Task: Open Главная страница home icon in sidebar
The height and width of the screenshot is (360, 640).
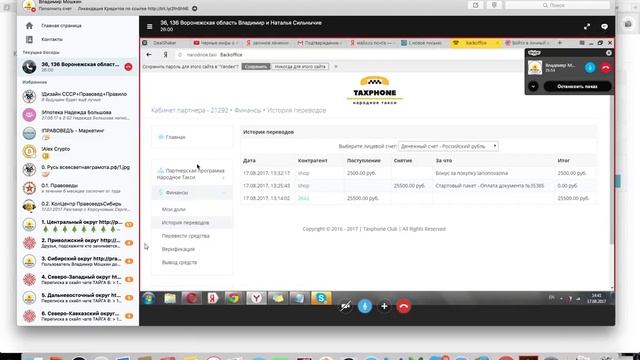Action: [29, 26]
